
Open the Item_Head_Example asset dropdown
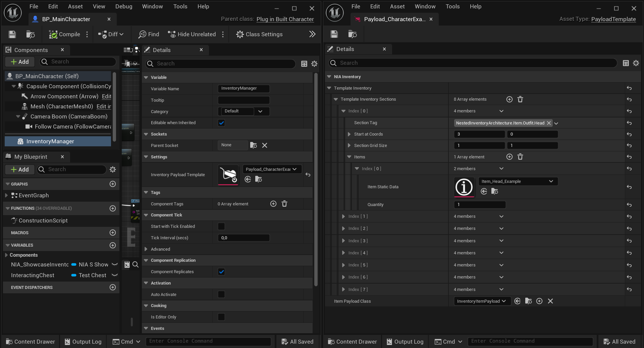(518, 182)
